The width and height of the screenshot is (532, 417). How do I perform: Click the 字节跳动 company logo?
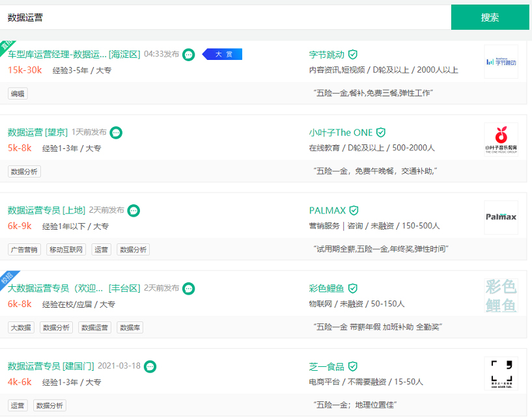[x=501, y=62]
